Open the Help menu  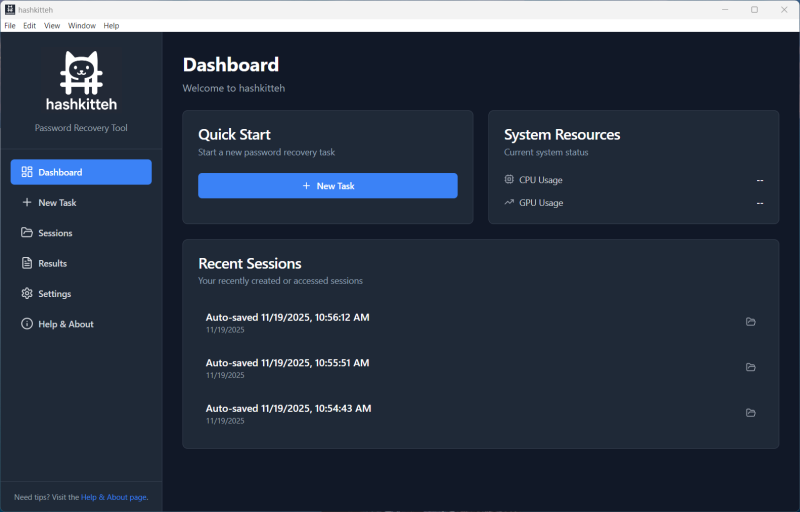coord(111,25)
